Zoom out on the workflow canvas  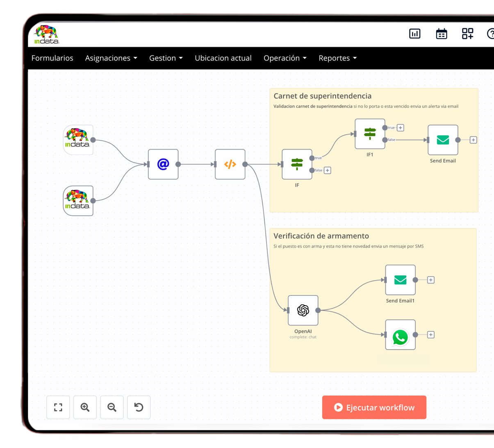(112, 407)
